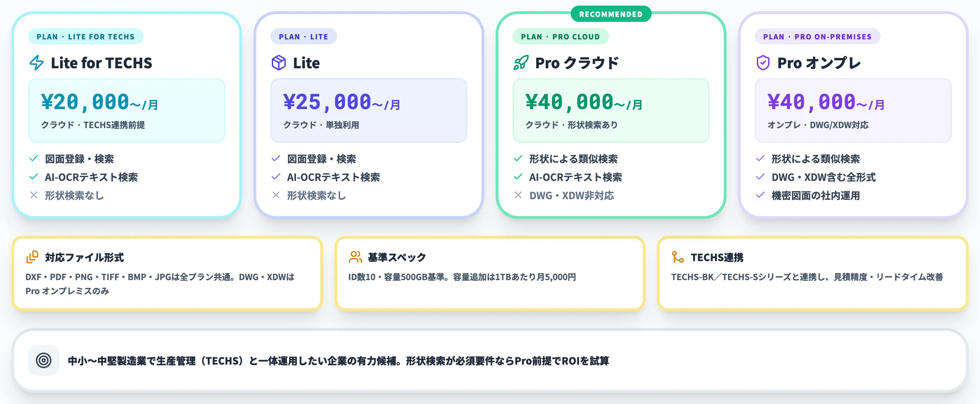Click the DXF・PDF・PNG file format description
Image resolution: width=980 pixels, height=404 pixels.
(x=160, y=284)
